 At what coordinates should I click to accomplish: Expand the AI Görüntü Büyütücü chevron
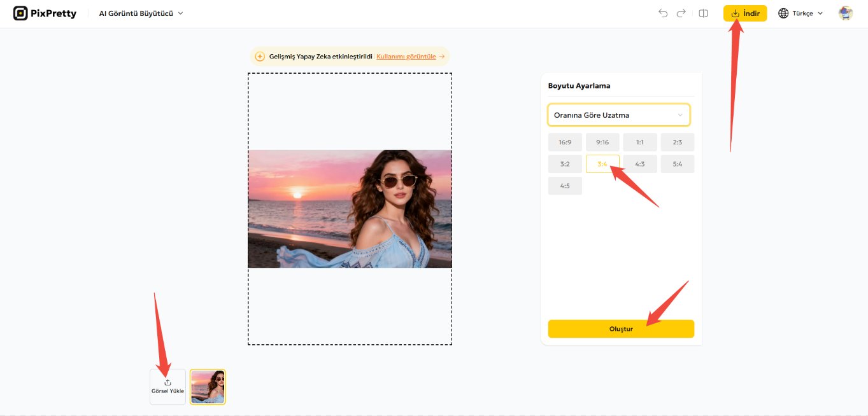point(180,13)
